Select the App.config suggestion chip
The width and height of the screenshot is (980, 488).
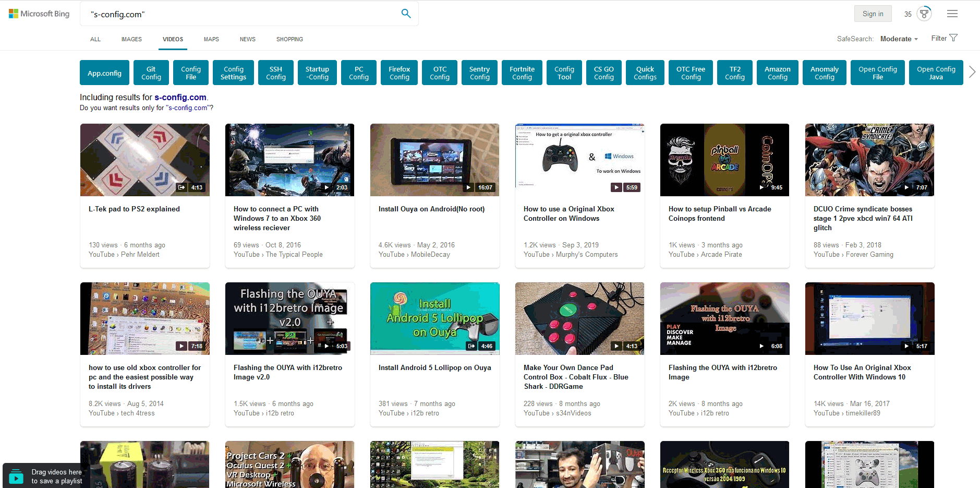coord(104,73)
